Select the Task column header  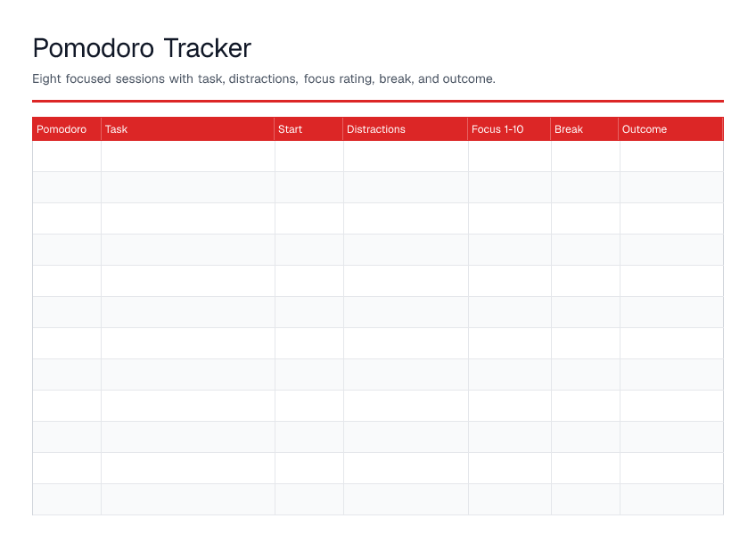point(187,129)
